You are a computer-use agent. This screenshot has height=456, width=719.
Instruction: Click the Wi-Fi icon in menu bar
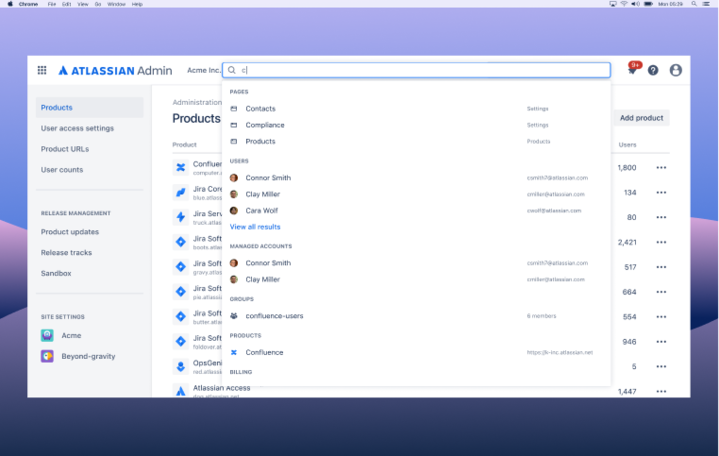pos(624,4)
